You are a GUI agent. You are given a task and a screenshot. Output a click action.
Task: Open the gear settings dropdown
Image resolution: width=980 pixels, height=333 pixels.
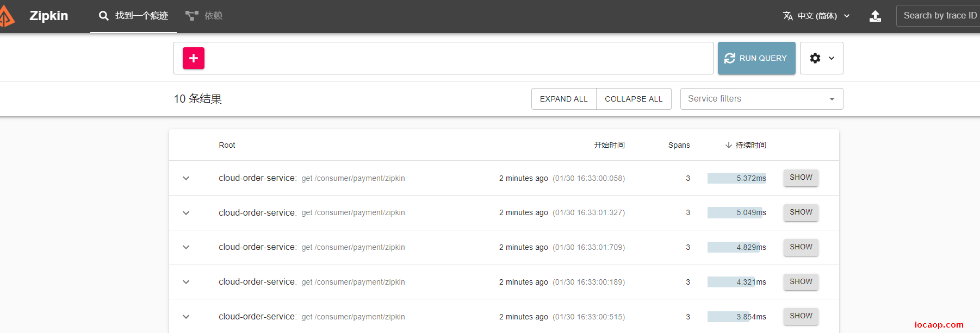click(822, 58)
